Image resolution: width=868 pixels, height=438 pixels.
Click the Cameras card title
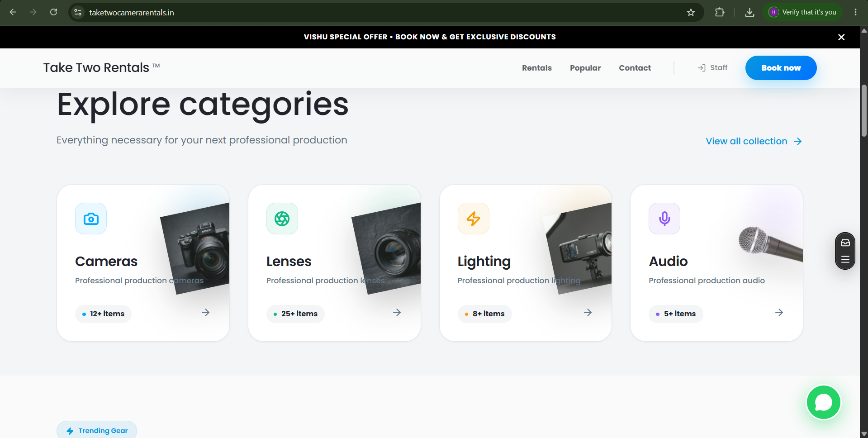point(106,261)
